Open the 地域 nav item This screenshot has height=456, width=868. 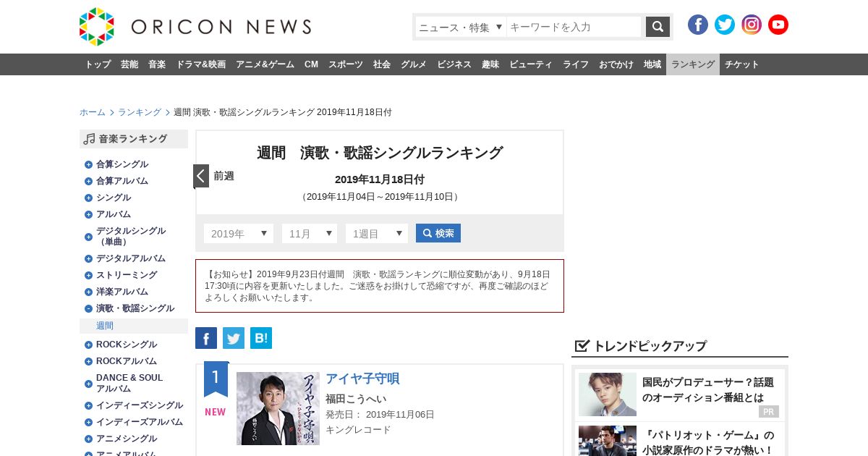click(x=652, y=64)
